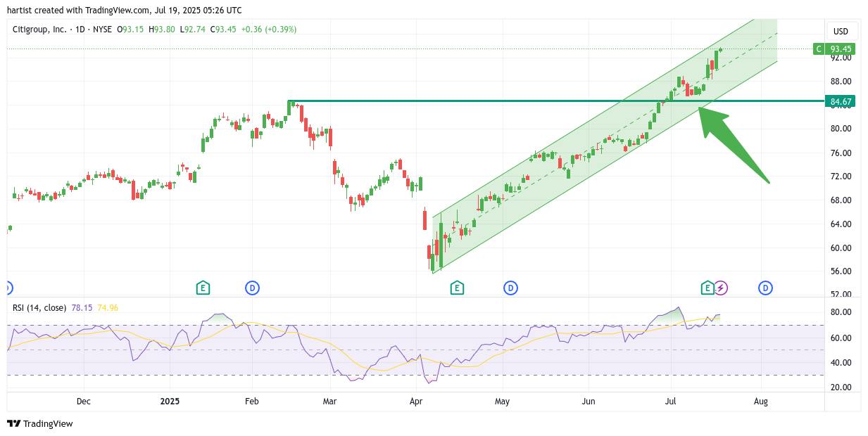Click 72.00 on the price scale

[x=841, y=177]
